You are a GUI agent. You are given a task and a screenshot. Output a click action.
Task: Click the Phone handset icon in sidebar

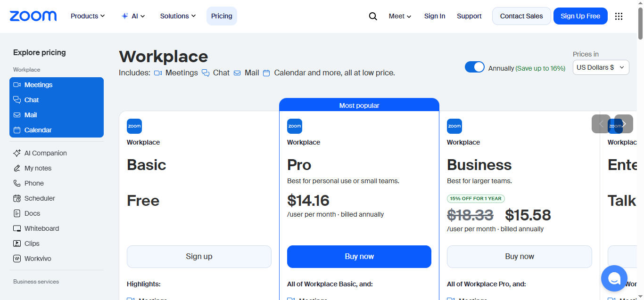coord(17,183)
